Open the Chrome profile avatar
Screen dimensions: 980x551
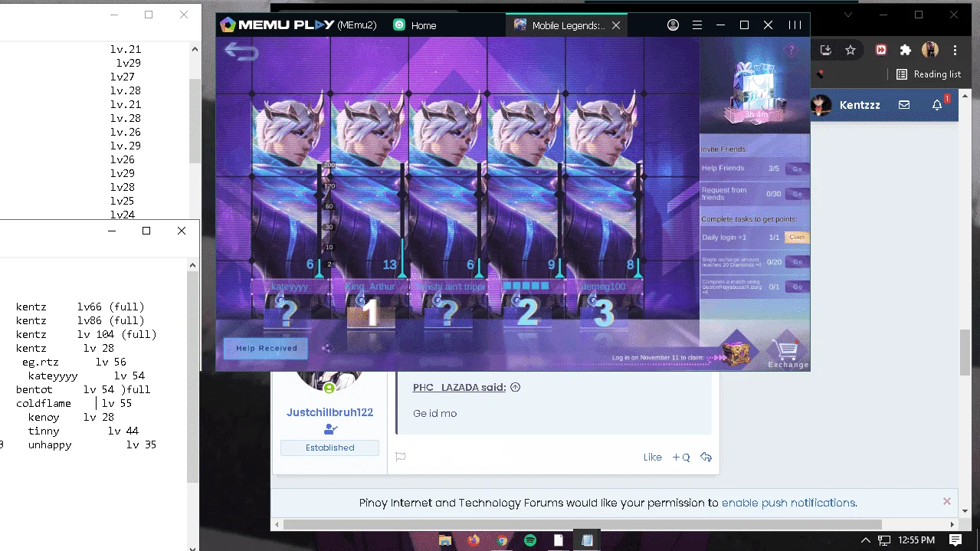coord(930,50)
